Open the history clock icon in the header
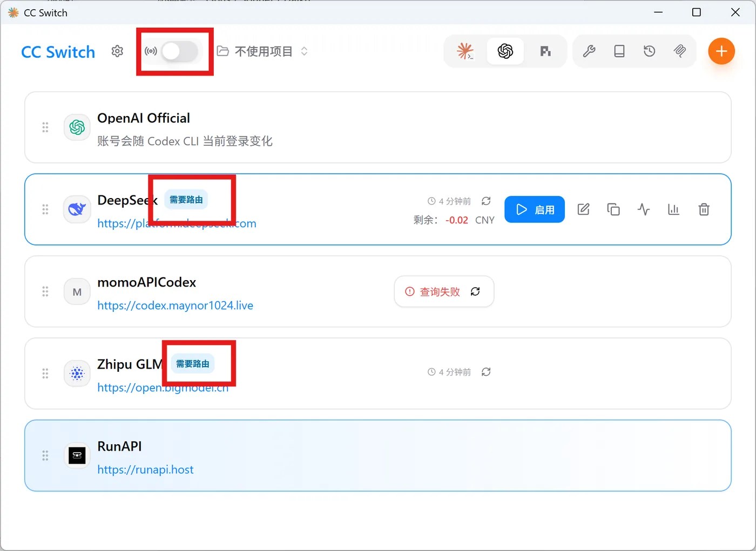The height and width of the screenshot is (551, 756). pos(650,51)
